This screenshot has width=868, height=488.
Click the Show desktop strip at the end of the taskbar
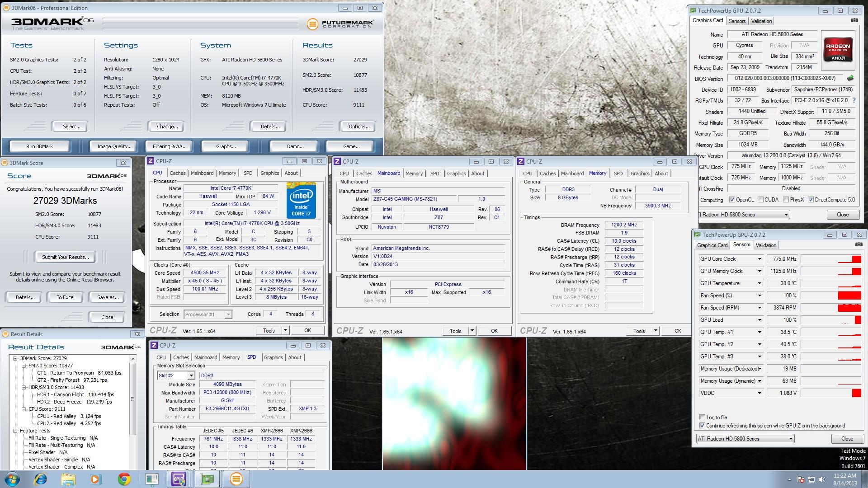[x=866, y=479]
